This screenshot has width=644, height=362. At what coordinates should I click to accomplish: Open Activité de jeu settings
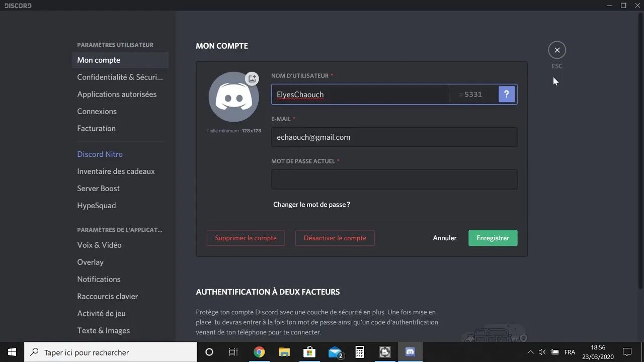click(x=120, y=313)
